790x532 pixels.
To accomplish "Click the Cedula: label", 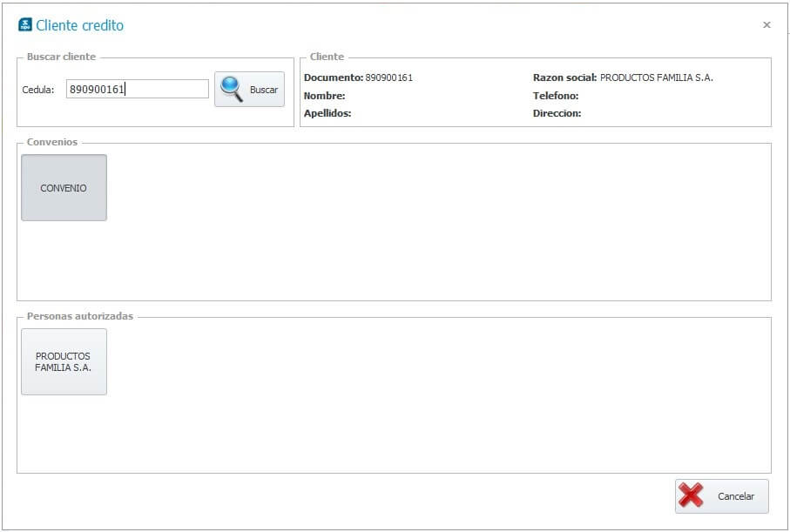I will pyautogui.click(x=38, y=90).
